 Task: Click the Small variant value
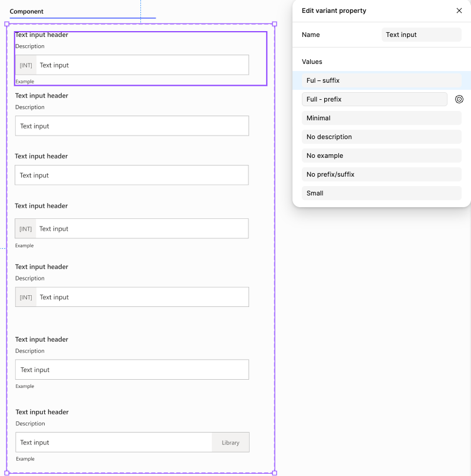tap(381, 193)
